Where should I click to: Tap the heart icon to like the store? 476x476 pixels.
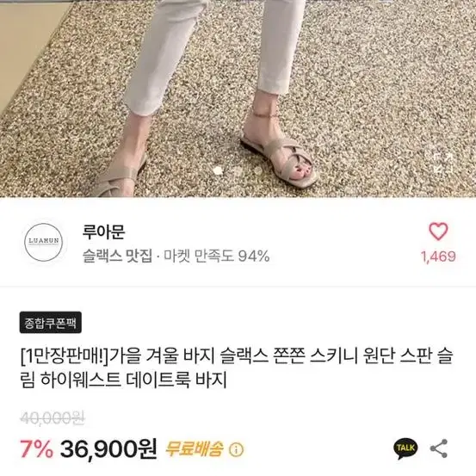pos(438,232)
